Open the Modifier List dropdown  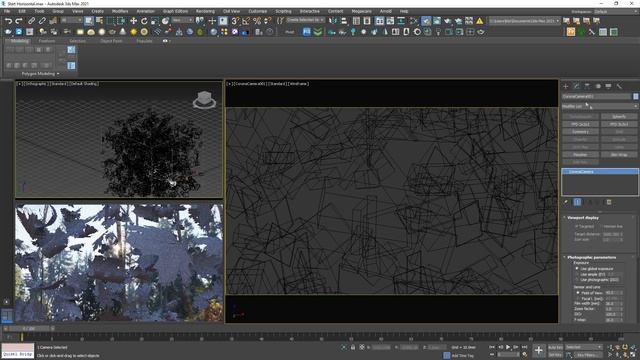(600, 106)
